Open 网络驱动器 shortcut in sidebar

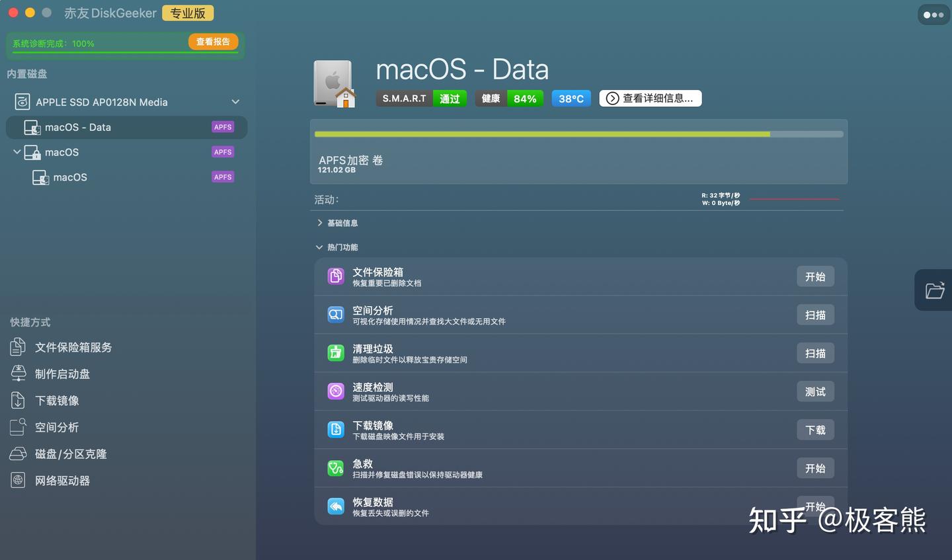[x=50, y=481]
